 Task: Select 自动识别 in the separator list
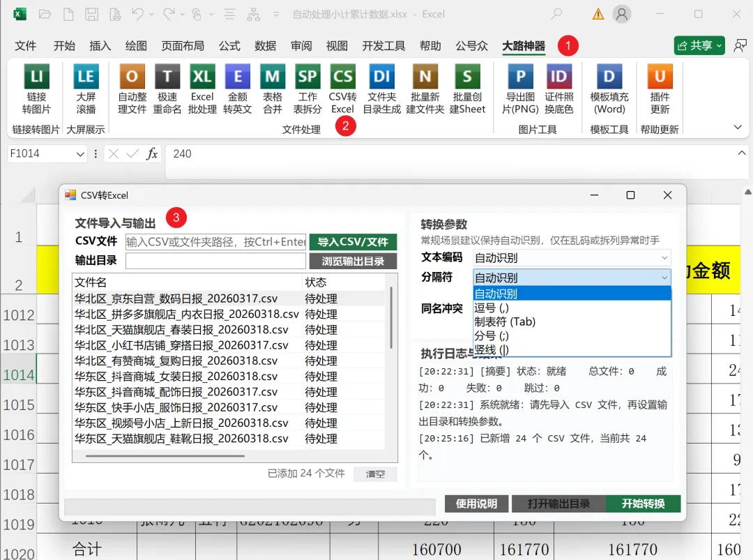coord(572,294)
